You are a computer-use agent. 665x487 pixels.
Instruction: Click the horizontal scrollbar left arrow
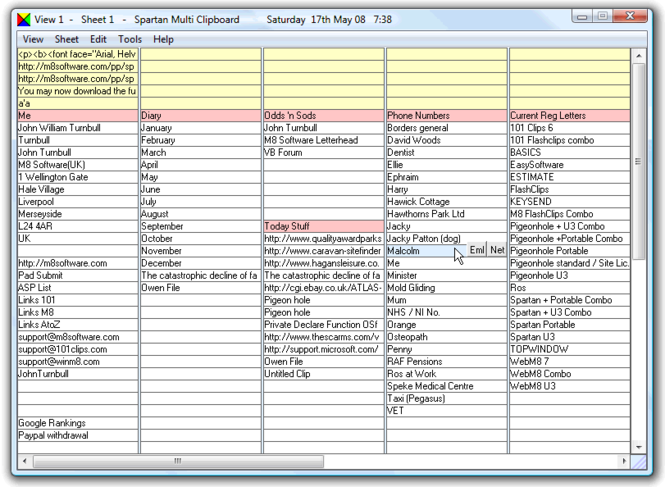click(25, 461)
